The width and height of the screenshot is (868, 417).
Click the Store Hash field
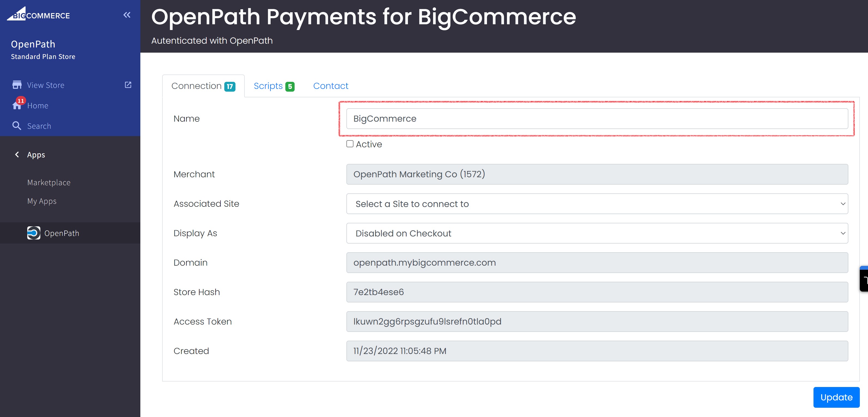click(597, 292)
